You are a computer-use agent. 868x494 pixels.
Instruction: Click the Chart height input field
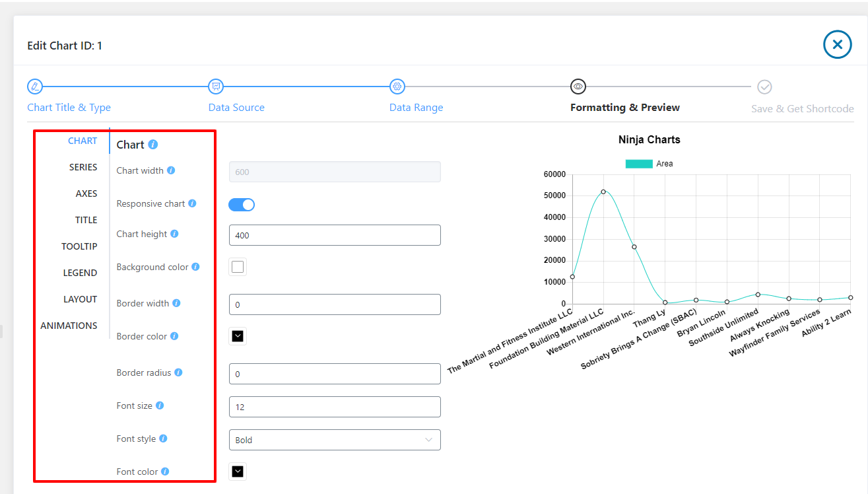coord(334,235)
